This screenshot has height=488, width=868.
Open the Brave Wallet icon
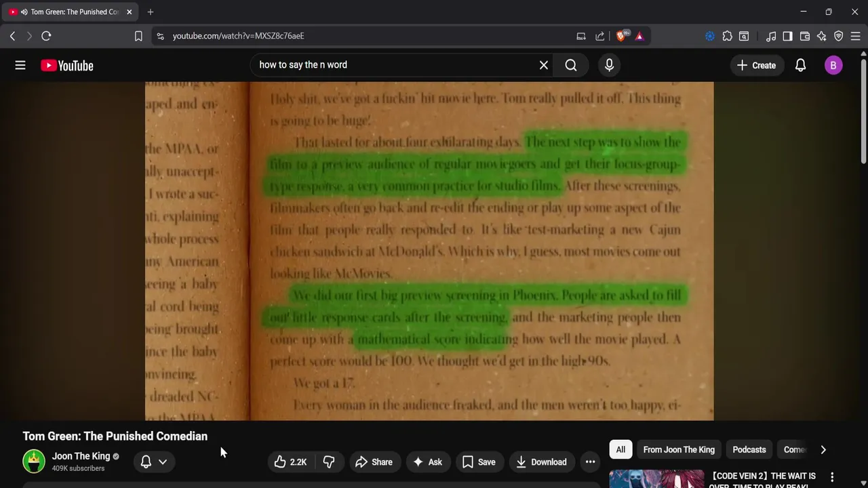pos(805,36)
